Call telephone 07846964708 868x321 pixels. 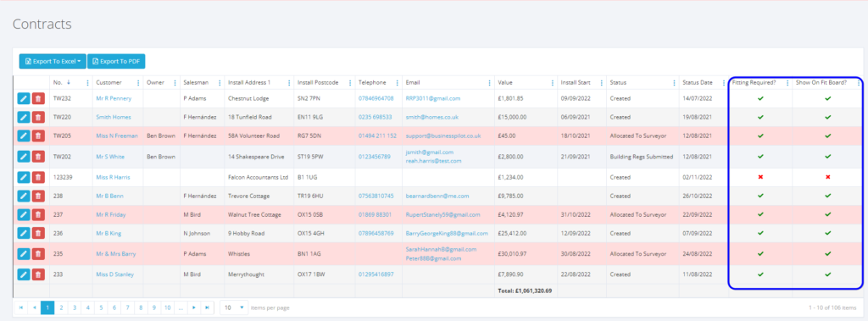(376, 98)
